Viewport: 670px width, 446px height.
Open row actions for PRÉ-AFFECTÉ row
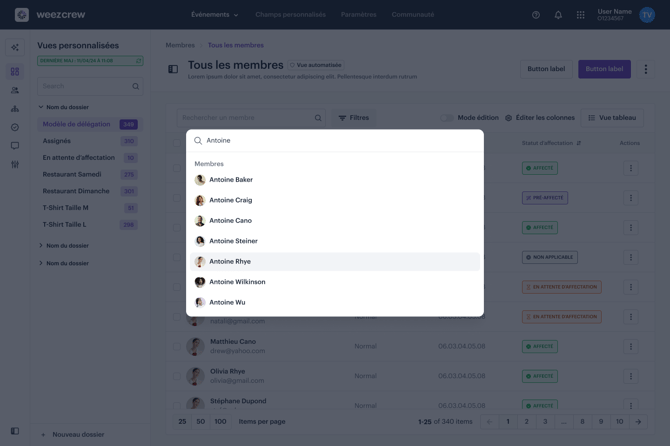tap(631, 198)
